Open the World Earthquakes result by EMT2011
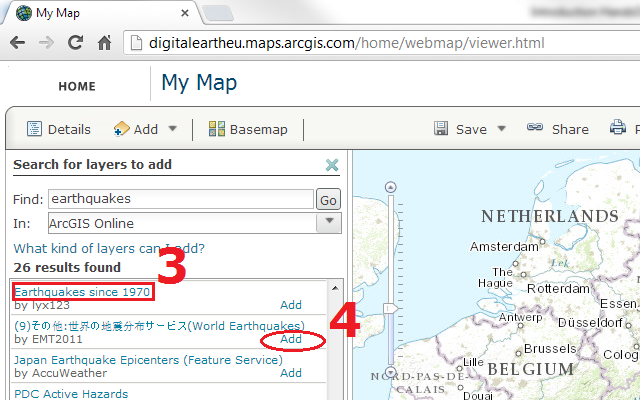The height and width of the screenshot is (400, 640). tap(159, 326)
